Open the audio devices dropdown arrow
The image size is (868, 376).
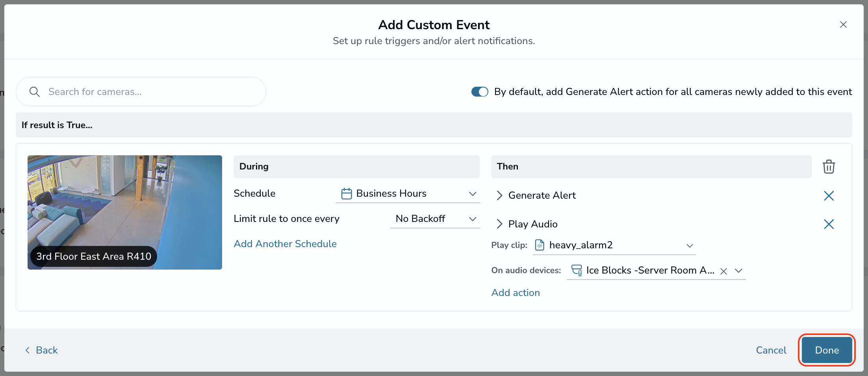pyautogui.click(x=739, y=271)
